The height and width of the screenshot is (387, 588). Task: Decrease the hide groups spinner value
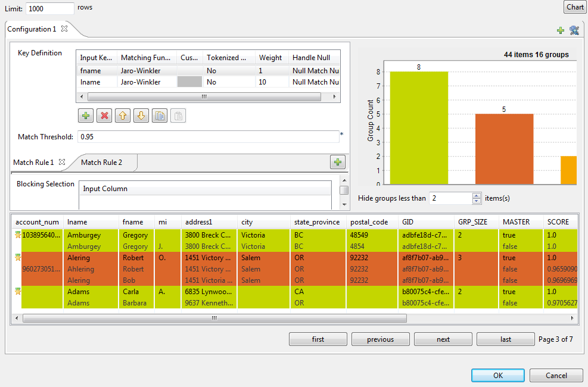click(477, 201)
